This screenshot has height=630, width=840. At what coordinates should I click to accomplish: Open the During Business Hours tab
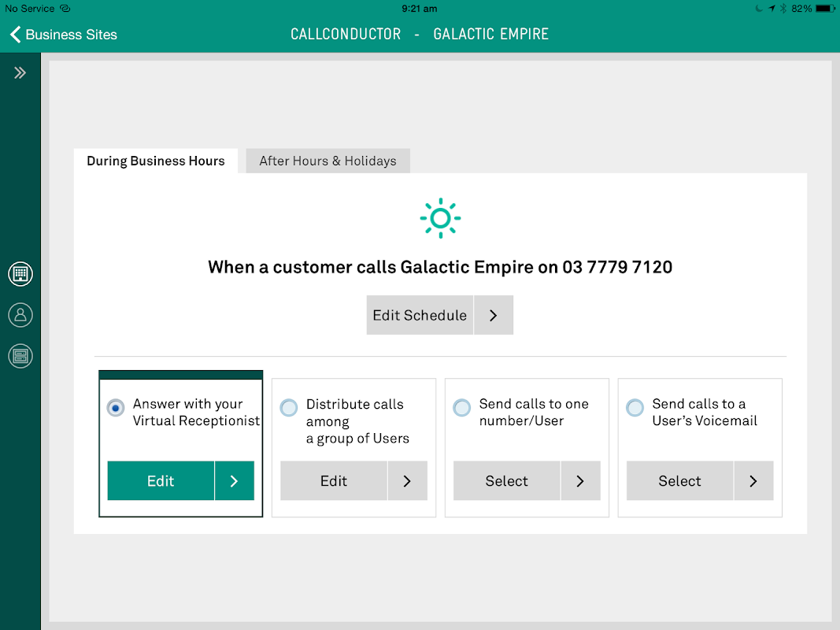(156, 161)
